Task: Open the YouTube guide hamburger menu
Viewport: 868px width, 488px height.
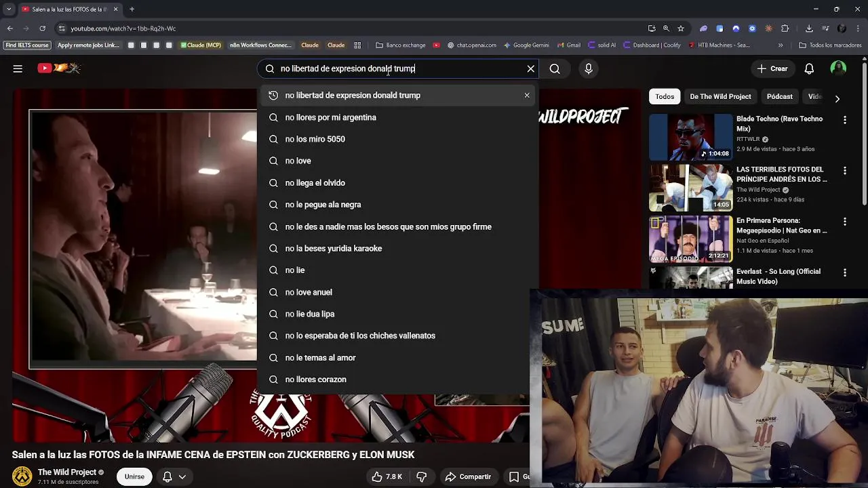Action: [18, 68]
